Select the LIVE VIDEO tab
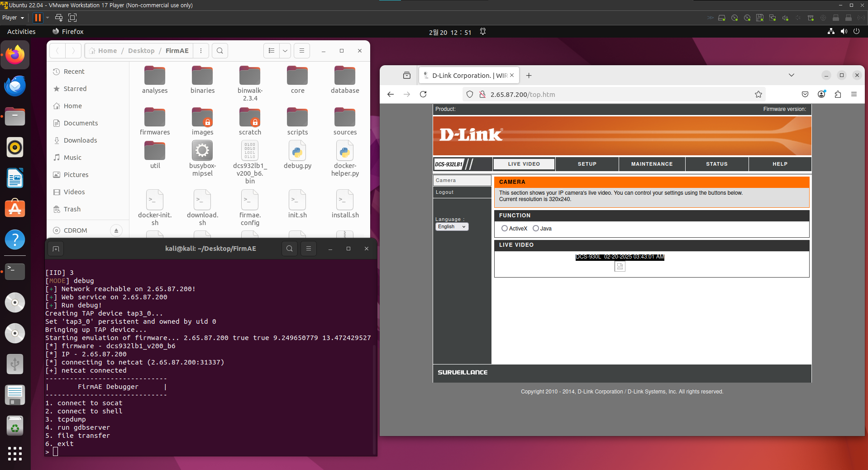868x470 pixels. (x=524, y=164)
